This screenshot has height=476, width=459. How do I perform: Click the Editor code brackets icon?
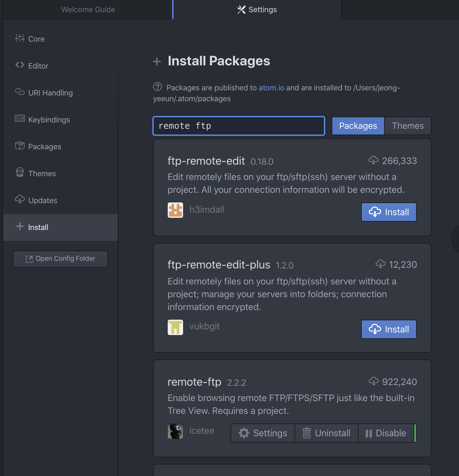click(20, 65)
